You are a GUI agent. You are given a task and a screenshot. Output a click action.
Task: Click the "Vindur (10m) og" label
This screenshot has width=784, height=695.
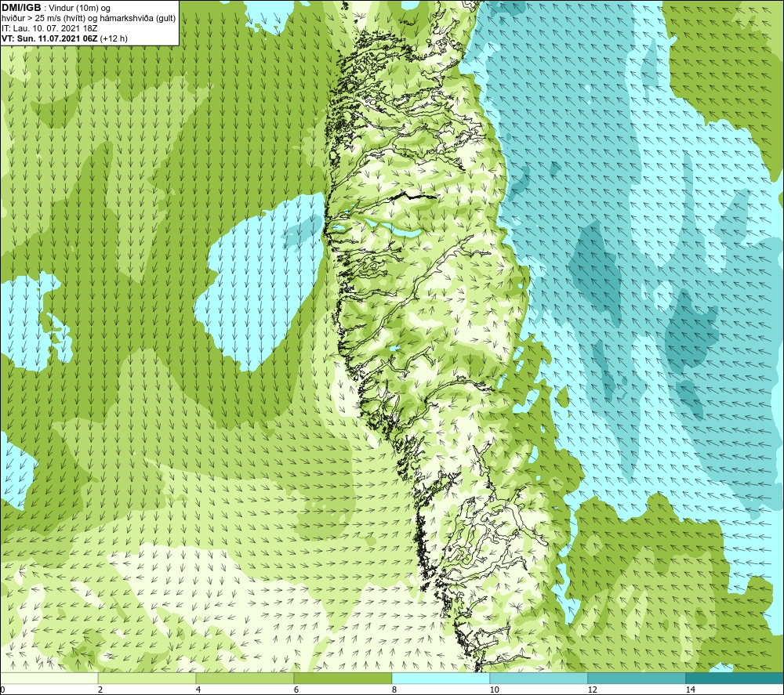click(x=80, y=9)
